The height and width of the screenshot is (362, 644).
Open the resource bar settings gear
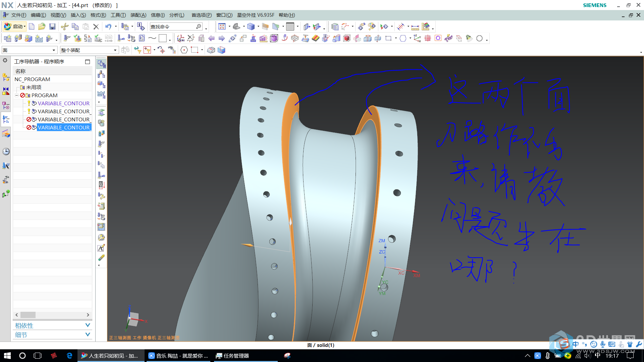tap(5, 60)
